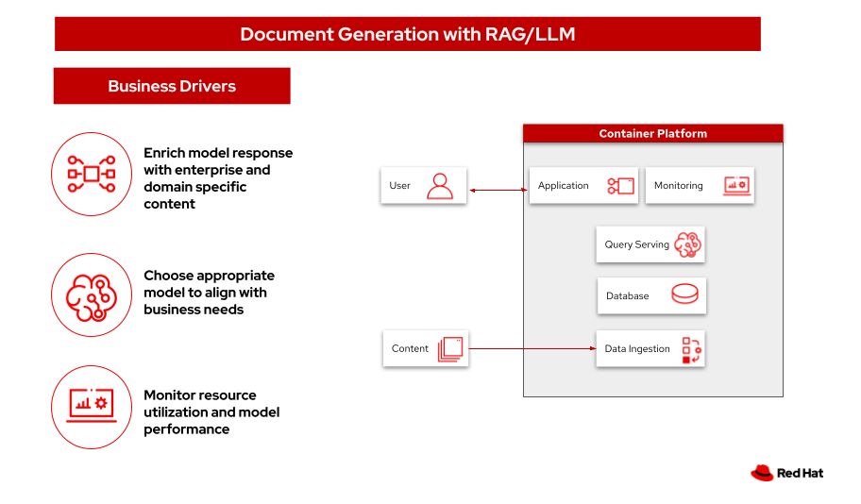Click the Red Hat fedora logo
This screenshot has height=504, width=861.
[x=762, y=473]
